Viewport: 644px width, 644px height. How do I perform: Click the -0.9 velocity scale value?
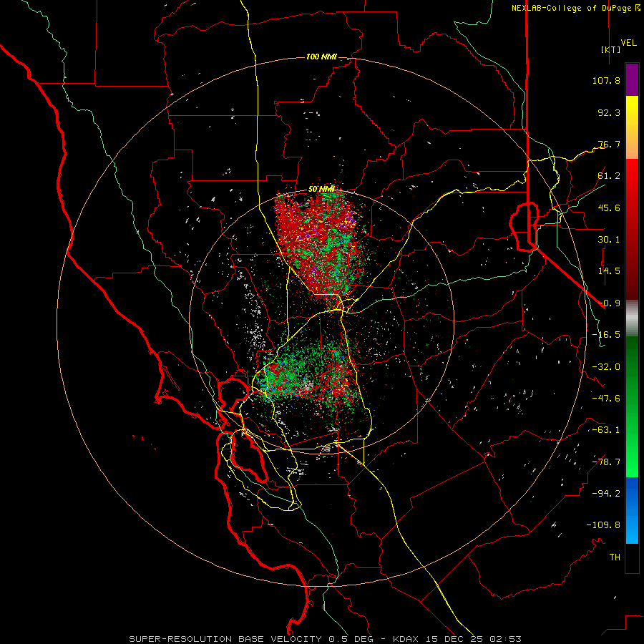tap(609, 303)
